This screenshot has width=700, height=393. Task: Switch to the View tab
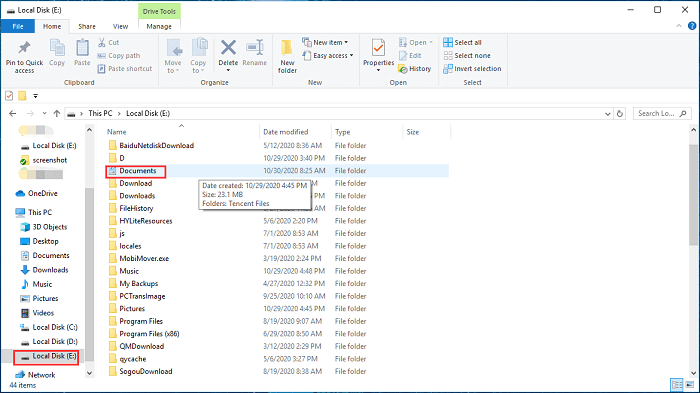[x=121, y=26]
